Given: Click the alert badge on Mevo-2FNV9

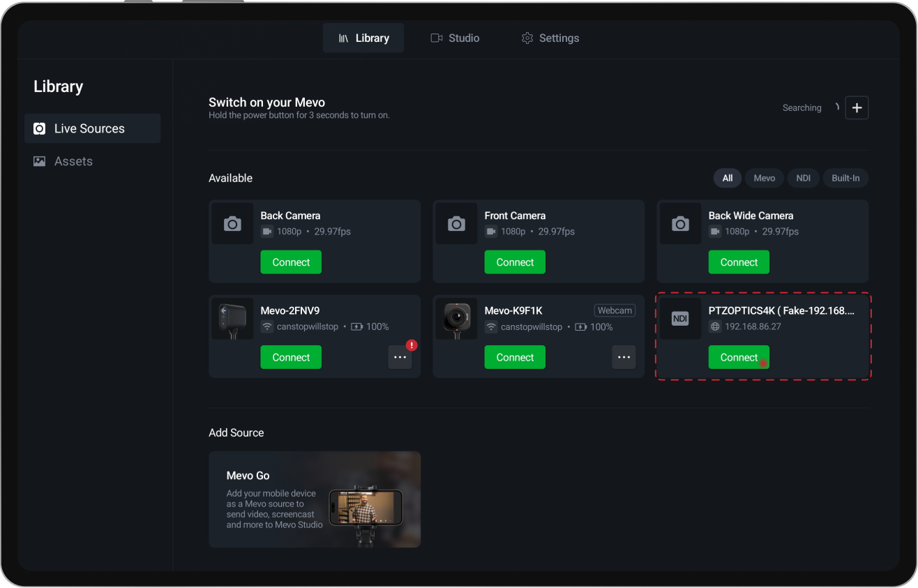Looking at the screenshot, I should [412, 345].
